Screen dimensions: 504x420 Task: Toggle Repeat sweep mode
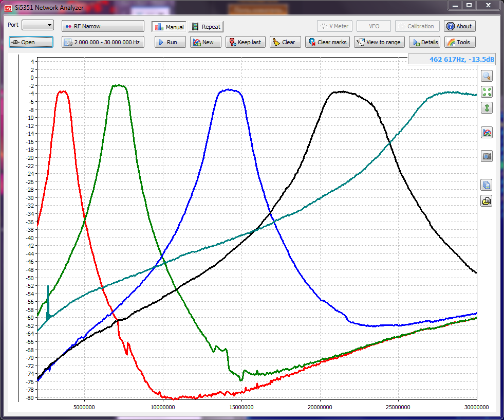pos(206,27)
